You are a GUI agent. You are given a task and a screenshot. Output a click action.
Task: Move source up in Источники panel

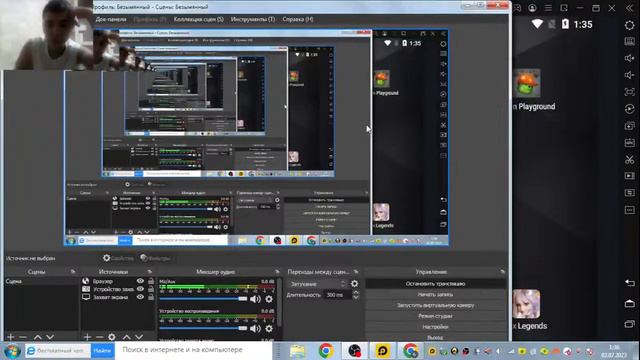point(127,337)
